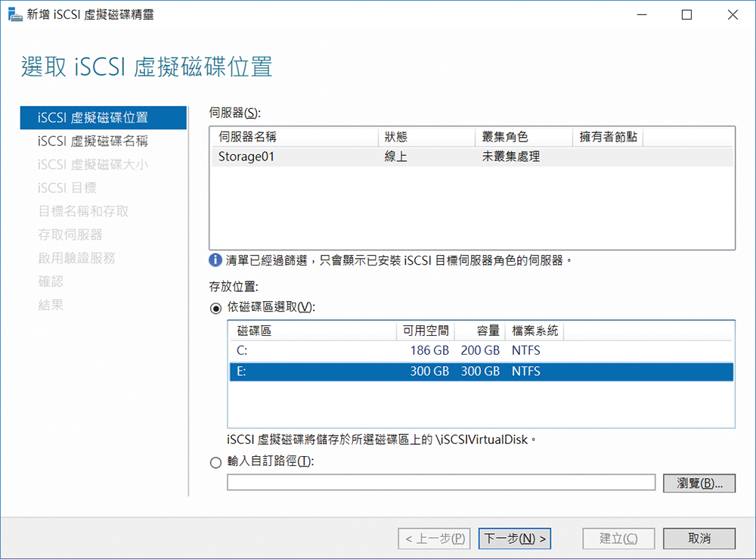Select the iSCSI 虛擬磁碟位置 step

(x=92, y=117)
